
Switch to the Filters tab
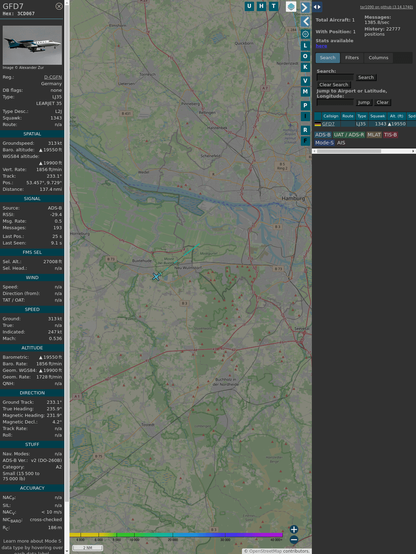coord(352,58)
